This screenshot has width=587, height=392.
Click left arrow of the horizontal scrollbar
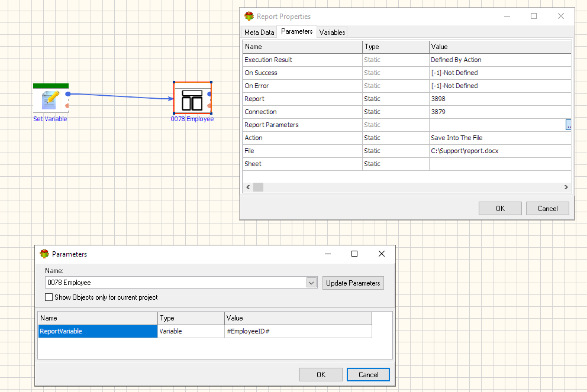(x=248, y=187)
